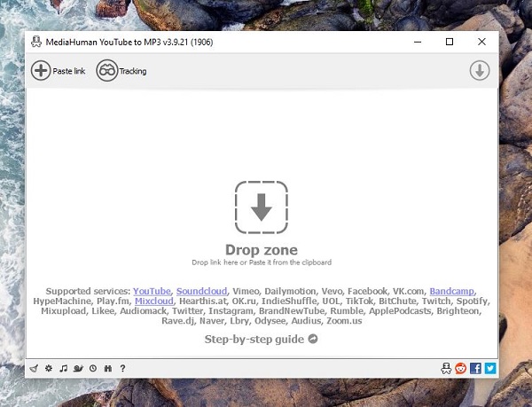Click the small binoculars icon in the status bar
The height and width of the screenshot is (407, 532).
108,368
